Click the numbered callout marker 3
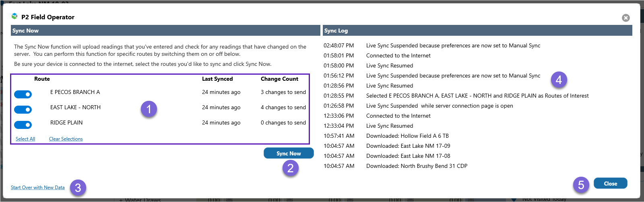Screen dimensions: 644x202 (78, 188)
